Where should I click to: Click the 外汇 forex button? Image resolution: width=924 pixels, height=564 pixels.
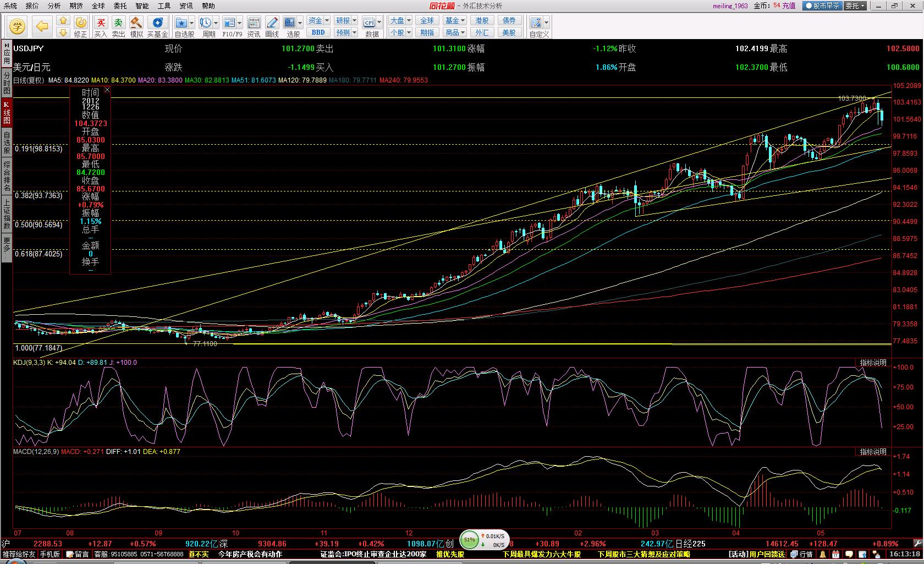[x=482, y=32]
